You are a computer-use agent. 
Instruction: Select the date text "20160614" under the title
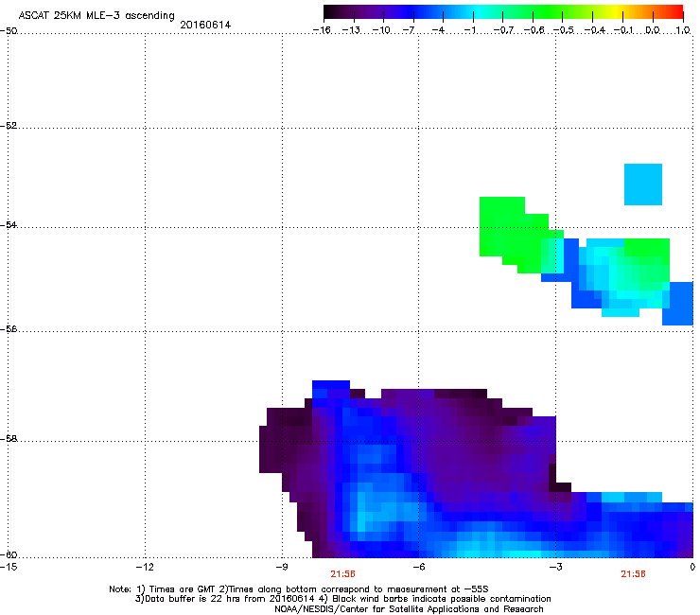click(205, 25)
